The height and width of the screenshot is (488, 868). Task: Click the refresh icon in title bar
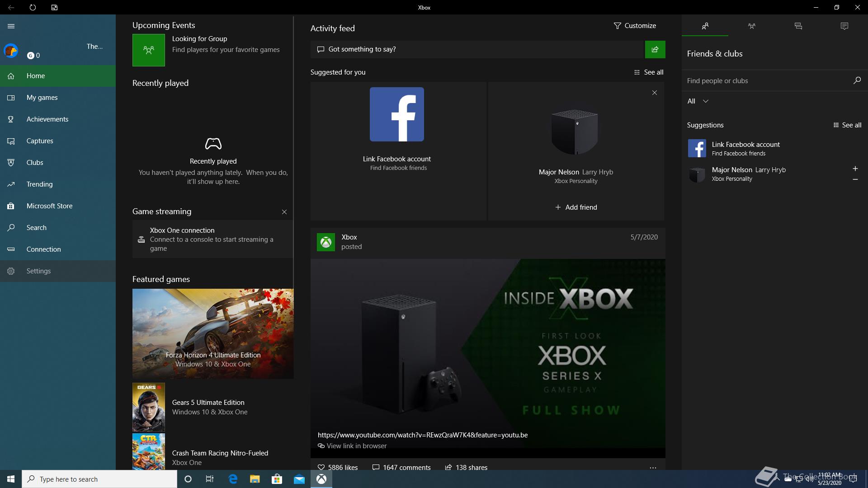33,7
